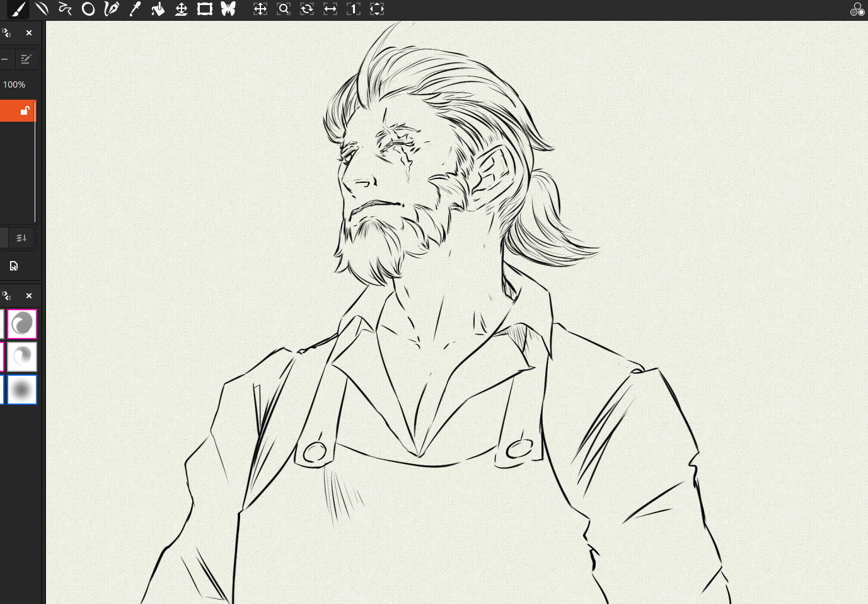This screenshot has height=604, width=868.
Task: Fit canvas to screen view
Action: pyautogui.click(x=377, y=9)
